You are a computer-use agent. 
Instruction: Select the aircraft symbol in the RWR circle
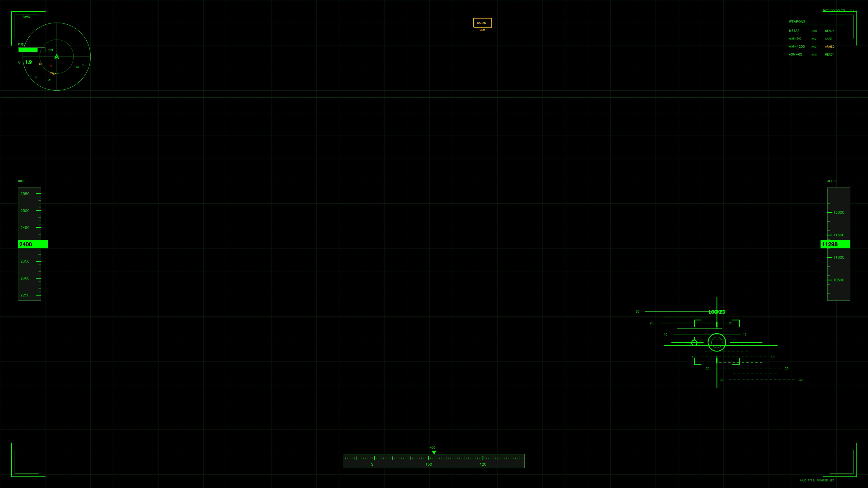(57, 56)
